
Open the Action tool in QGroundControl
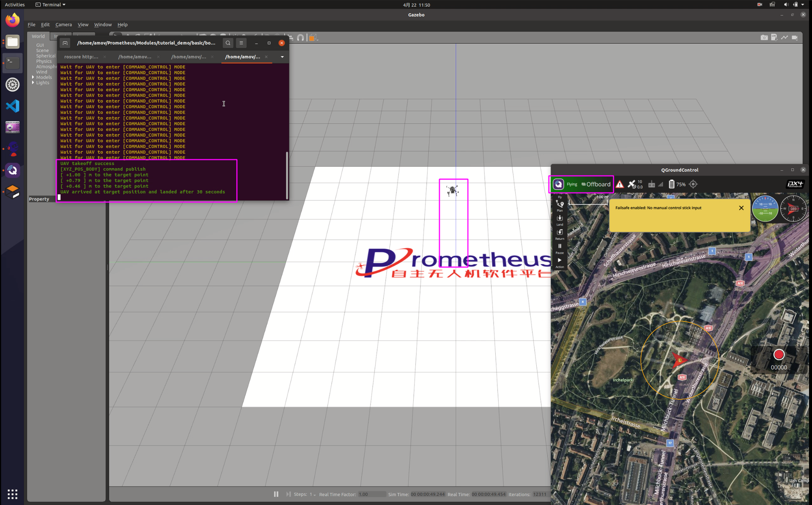tap(560, 262)
